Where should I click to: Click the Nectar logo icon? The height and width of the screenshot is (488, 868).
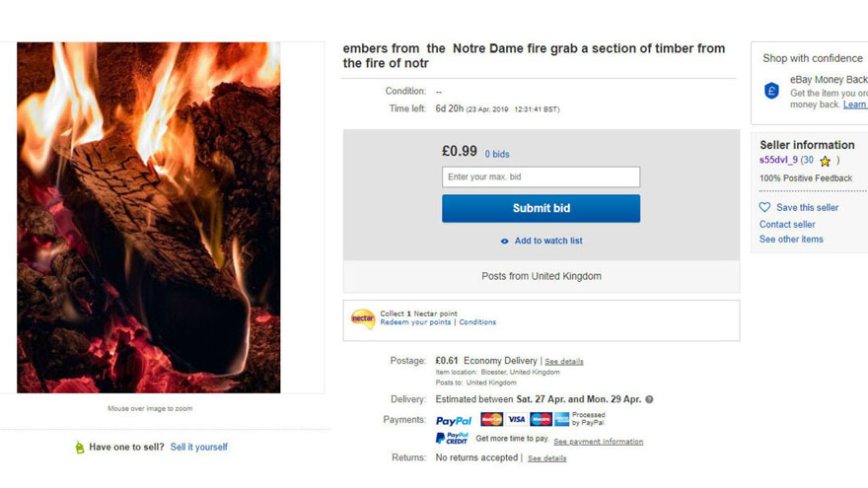363,318
